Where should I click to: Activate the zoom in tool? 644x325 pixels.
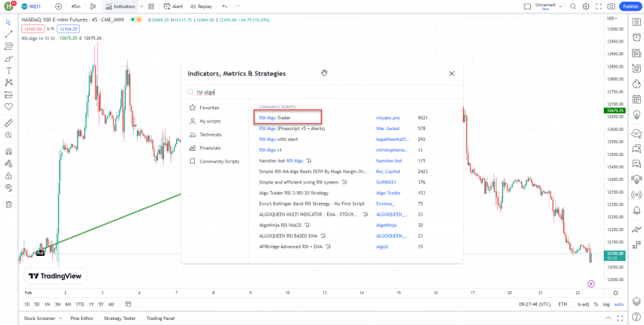pos(9,135)
